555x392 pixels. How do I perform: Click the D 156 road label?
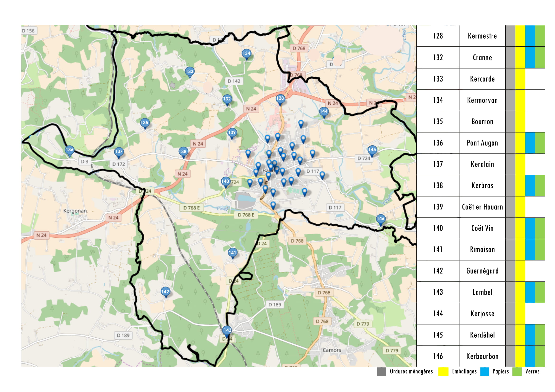[x=28, y=31]
